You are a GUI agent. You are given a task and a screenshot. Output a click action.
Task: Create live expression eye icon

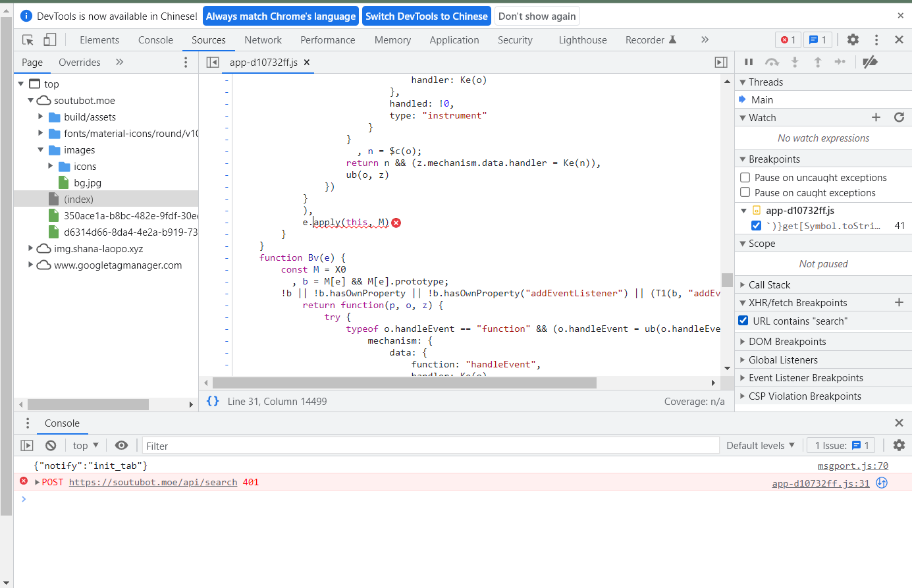click(x=121, y=446)
